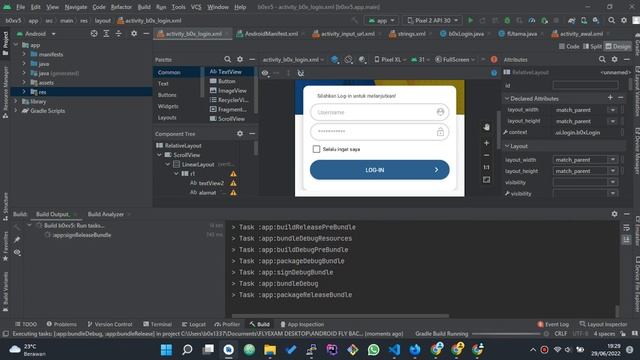640x360 pixels.
Task: Click the Debug app bug icon
Action: click(507, 20)
